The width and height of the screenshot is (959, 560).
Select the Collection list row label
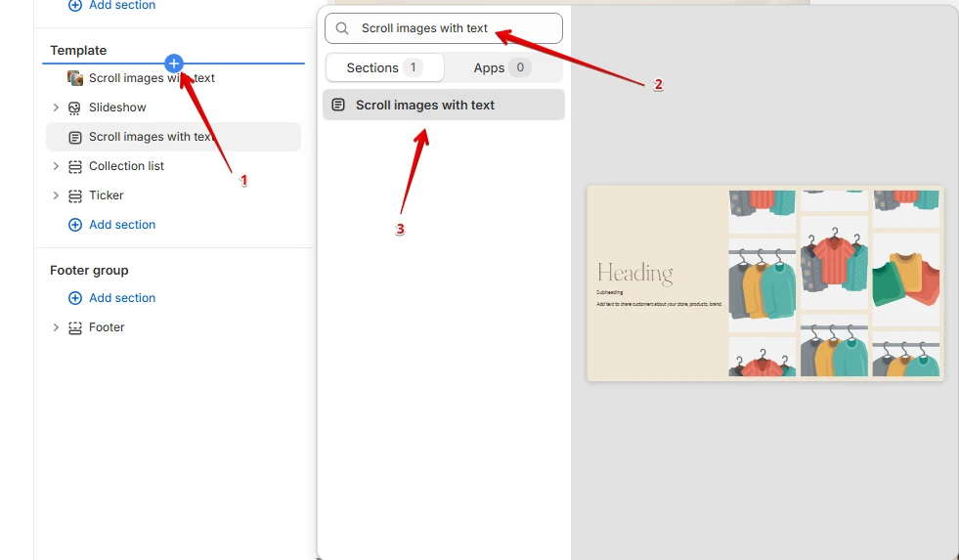(127, 166)
